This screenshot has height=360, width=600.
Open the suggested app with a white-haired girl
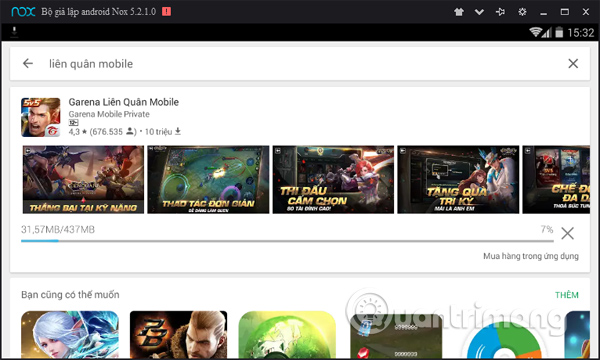pos(70,335)
